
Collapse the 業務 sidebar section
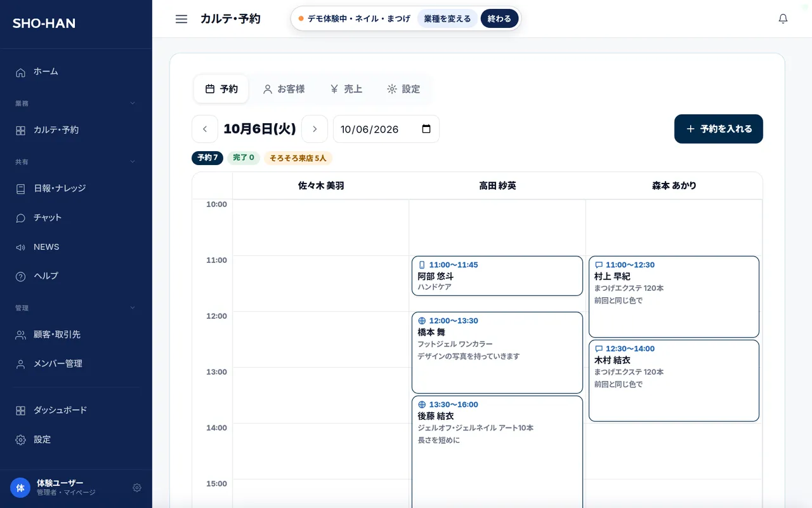(133, 104)
